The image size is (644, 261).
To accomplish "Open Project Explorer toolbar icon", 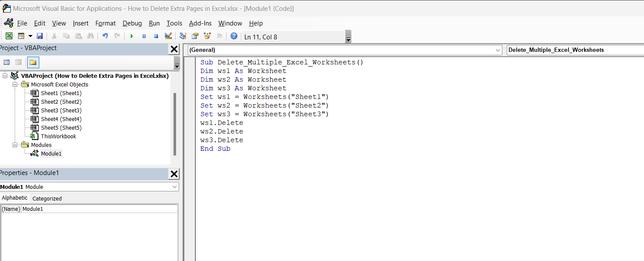I will tap(183, 36).
